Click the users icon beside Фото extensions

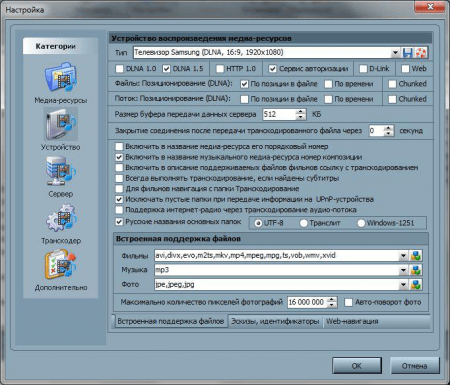(x=416, y=284)
